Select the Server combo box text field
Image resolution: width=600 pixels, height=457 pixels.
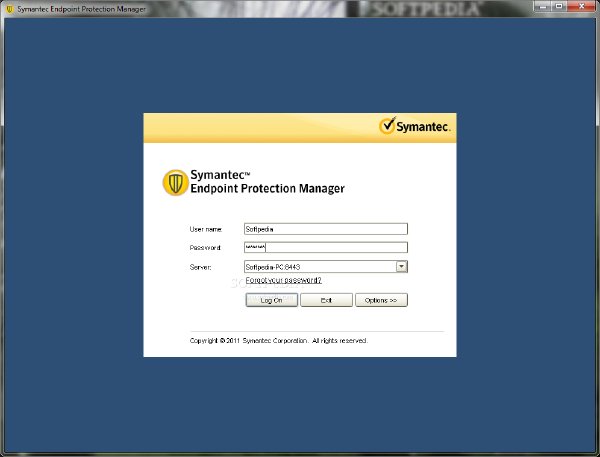pos(320,267)
